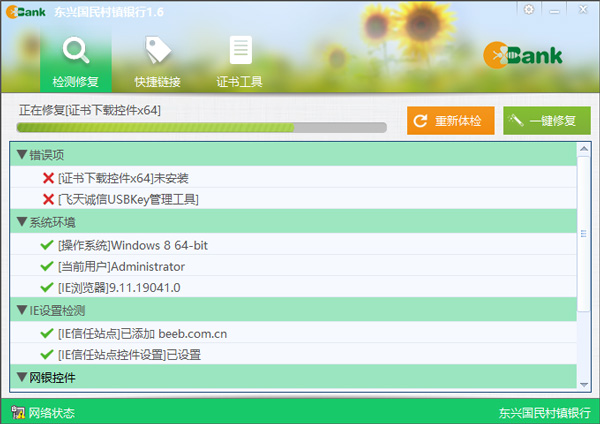Switch to the 快捷链接 tab
This screenshot has width=600, height=424.
pos(157,61)
